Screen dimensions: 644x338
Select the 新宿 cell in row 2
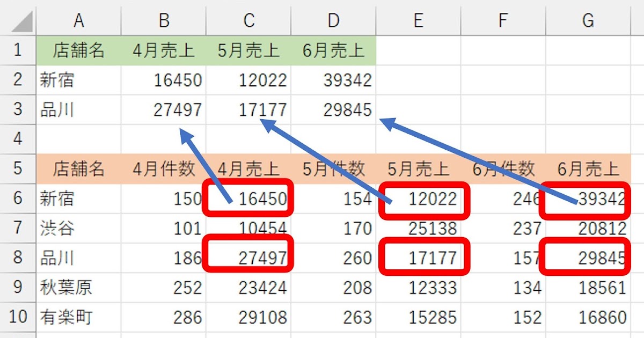coord(79,80)
